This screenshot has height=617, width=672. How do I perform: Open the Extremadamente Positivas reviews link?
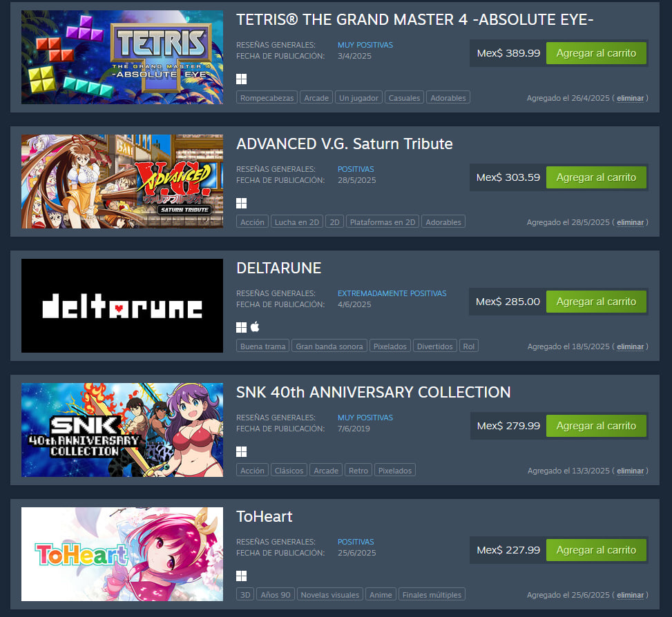(392, 293)
